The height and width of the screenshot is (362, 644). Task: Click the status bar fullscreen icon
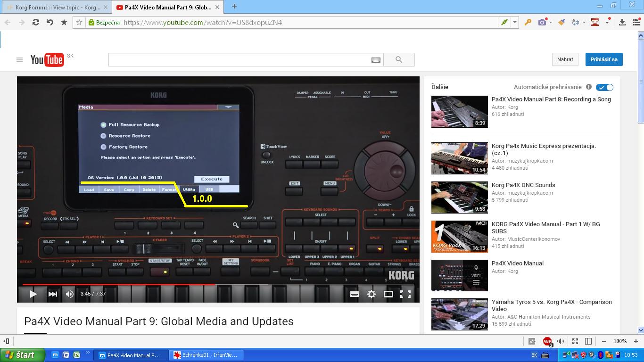coord(575,341)
